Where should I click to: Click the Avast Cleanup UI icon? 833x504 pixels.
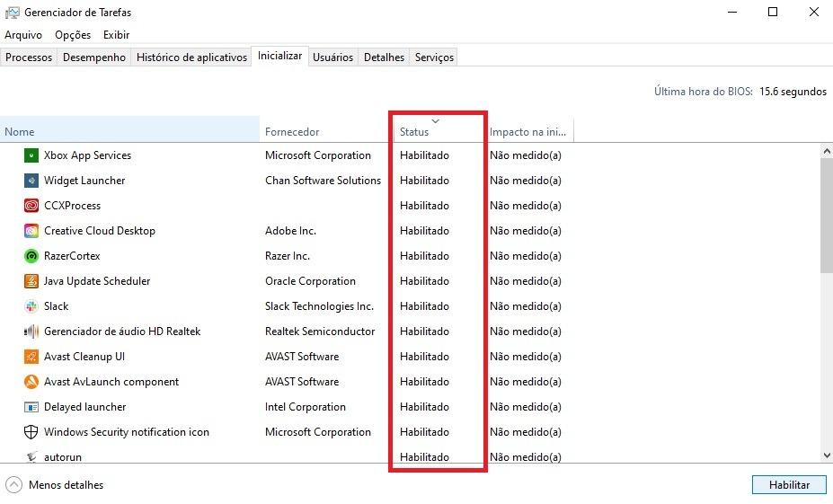(31, 357)
